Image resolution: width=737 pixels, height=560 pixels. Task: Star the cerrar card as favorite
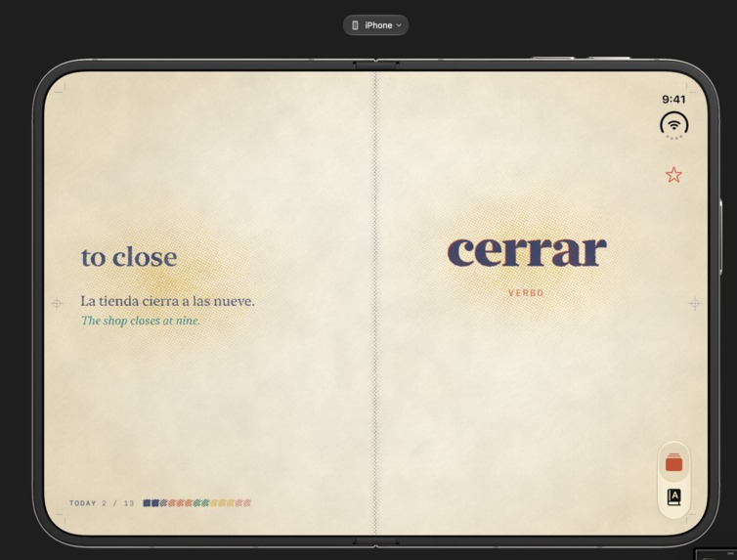[673, 175]
